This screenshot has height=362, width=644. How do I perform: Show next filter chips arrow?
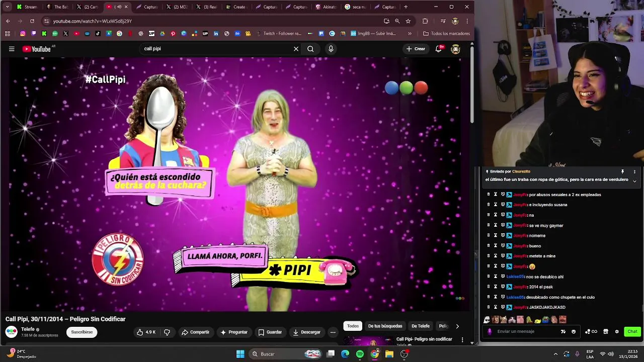pyautogui.click(x=457, y=326)
